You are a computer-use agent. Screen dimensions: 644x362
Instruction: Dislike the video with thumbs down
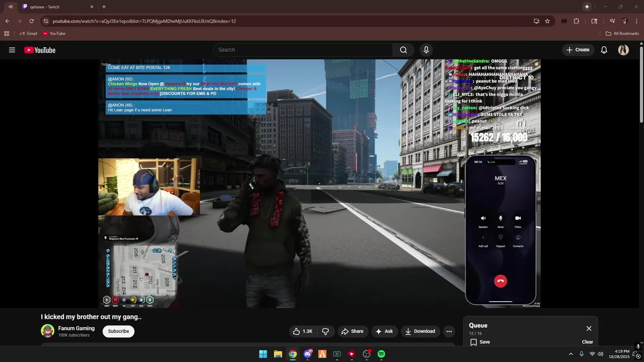[326, 331]
